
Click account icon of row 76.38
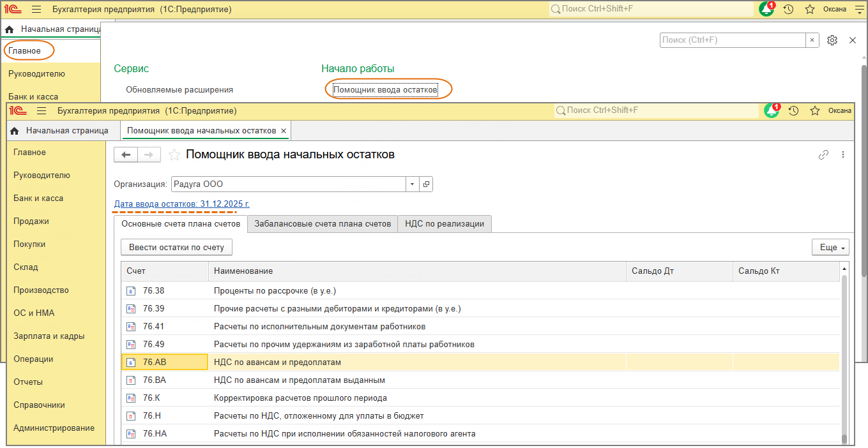[131, 291]
